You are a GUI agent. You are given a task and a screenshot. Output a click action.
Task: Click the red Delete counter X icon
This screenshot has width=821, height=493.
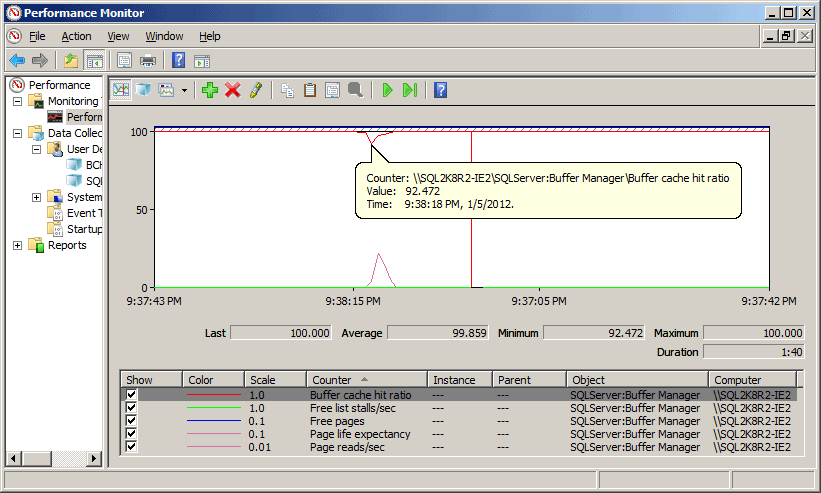[x=233, y=90]
